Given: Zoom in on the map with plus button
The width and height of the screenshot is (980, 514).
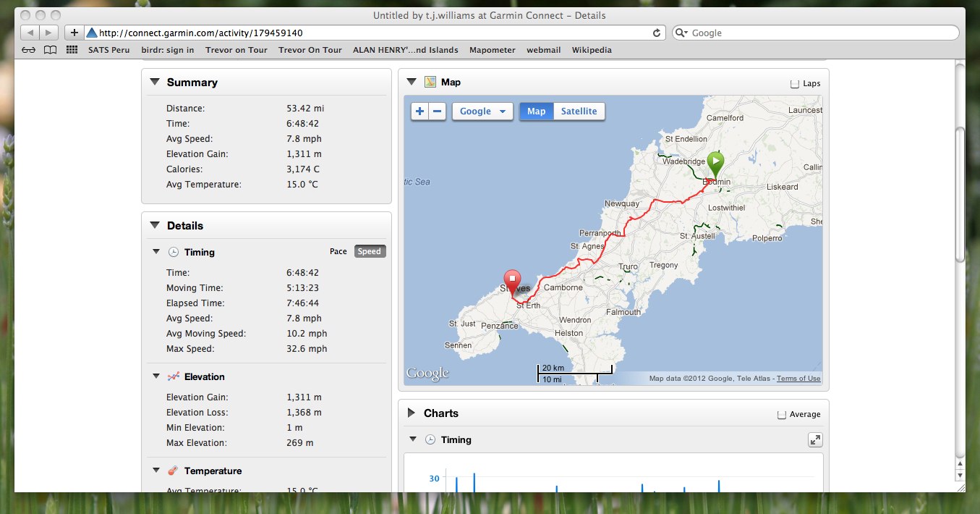Looking at the screenshot, I should [420, 111].
